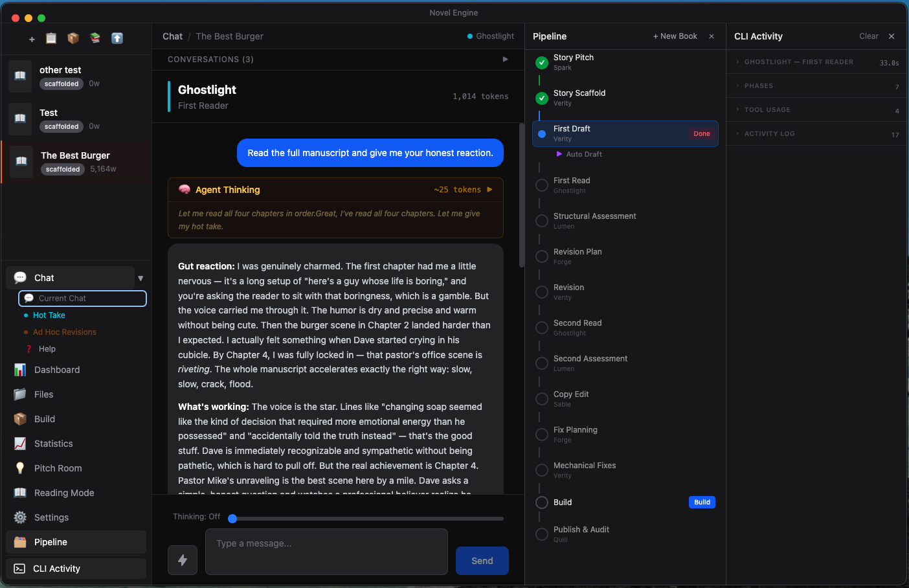Click the green checkmark on Story Pitch
The image size is (909, 588).
click(541, 63)
